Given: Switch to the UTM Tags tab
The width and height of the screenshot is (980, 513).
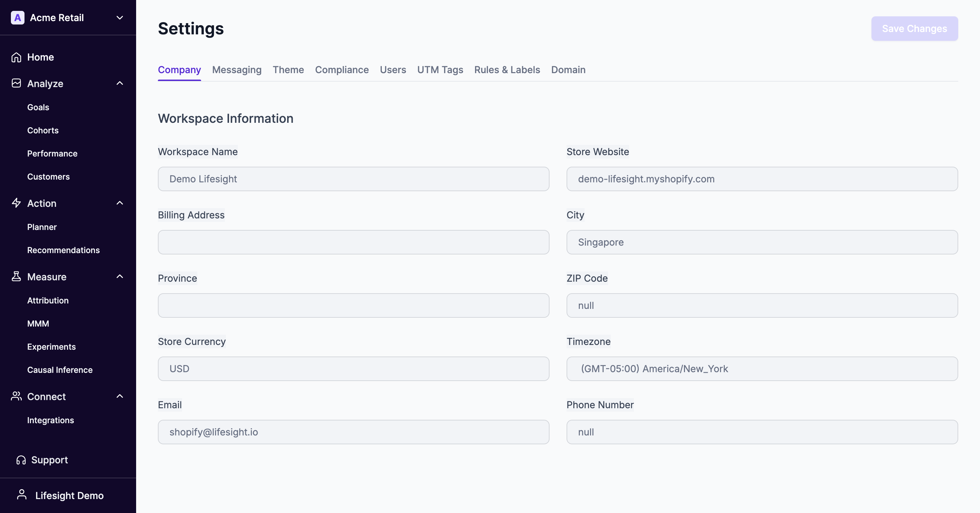Looking at the screenshot, I should pos(440,70).
